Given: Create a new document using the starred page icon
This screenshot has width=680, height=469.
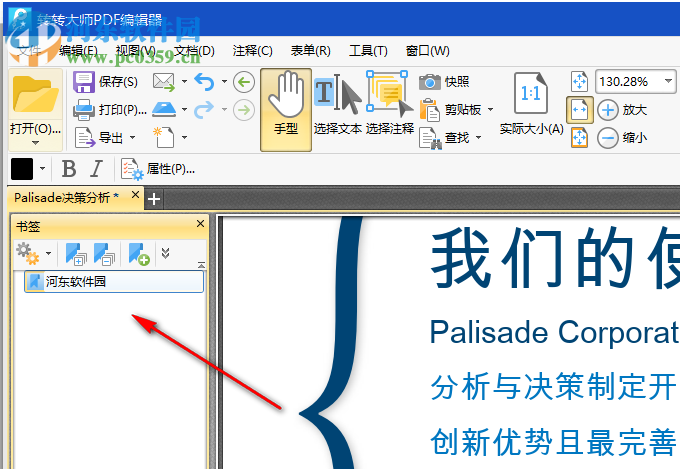Looking at the screenshot, I should pos(164,137).
